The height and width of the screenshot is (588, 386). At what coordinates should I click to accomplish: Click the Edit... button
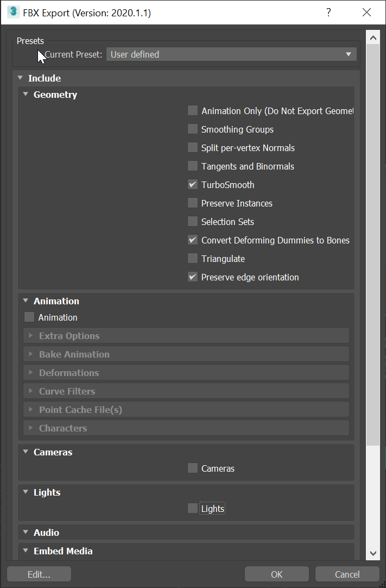(39, 574)
